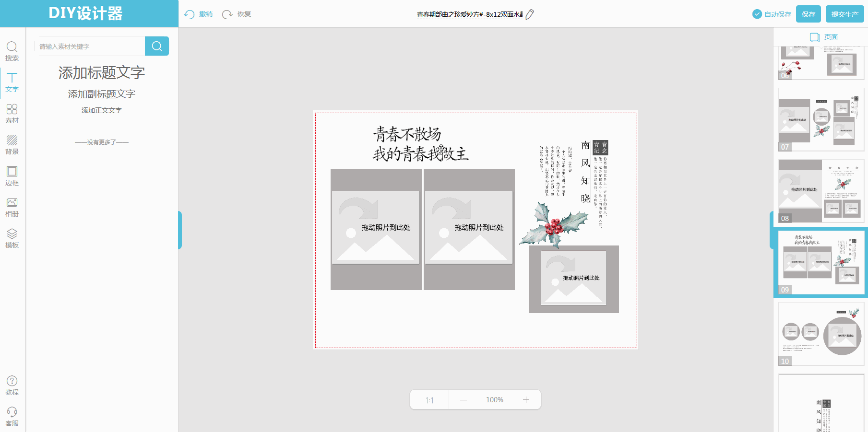
Task: Collapse the left panel using blue handle
Action: click(x=180, y=230)
